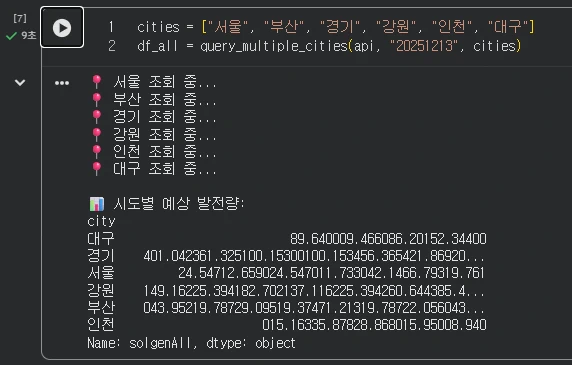Click the 9초 execution time label
Viewport: 572px width, 365px height.
coord(28,35)
